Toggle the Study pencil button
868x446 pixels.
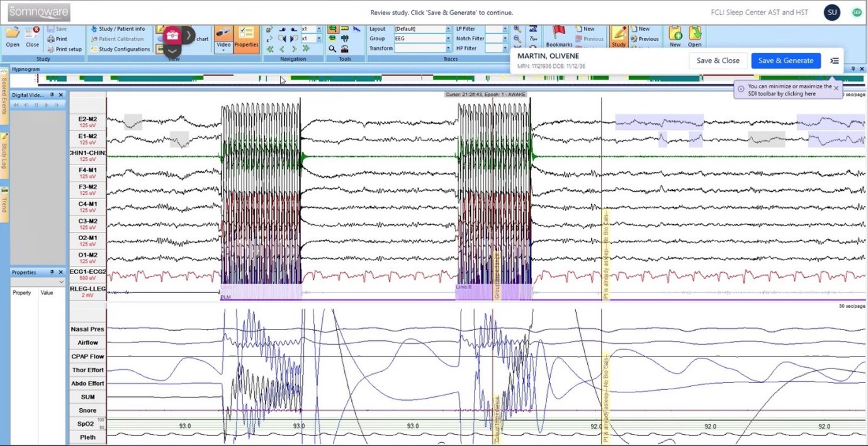coord(619,37)
